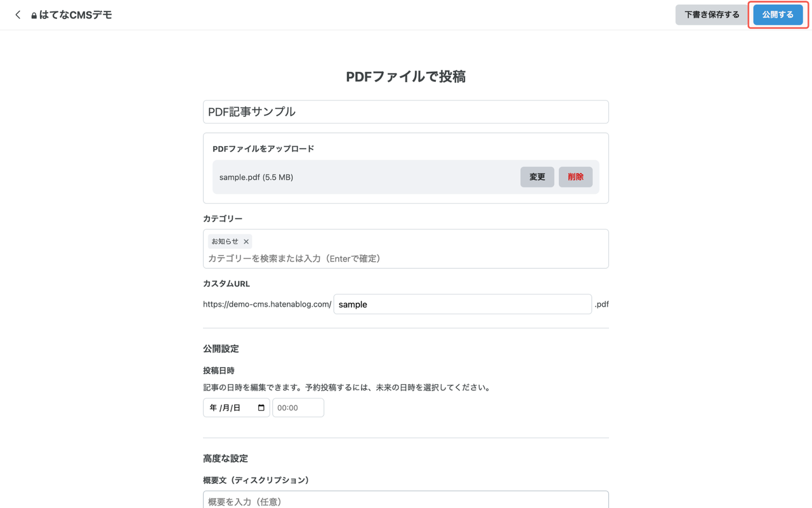This screenshot has width=812, height=508.
Task: Open the 年/月/日 date picker field
Action: tap(228, 407)
